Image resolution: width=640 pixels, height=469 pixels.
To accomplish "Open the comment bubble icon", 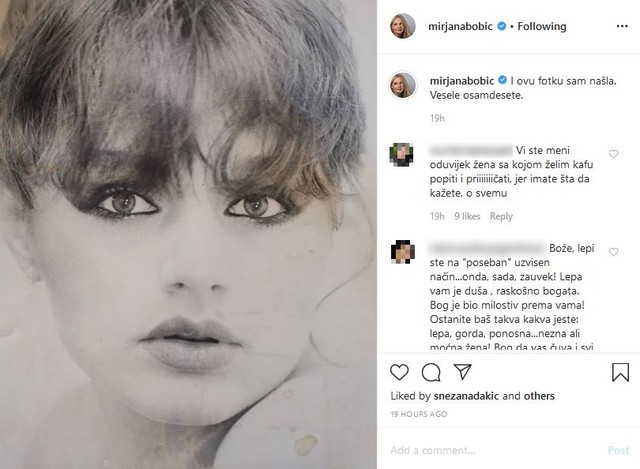I will coord(431,372).
